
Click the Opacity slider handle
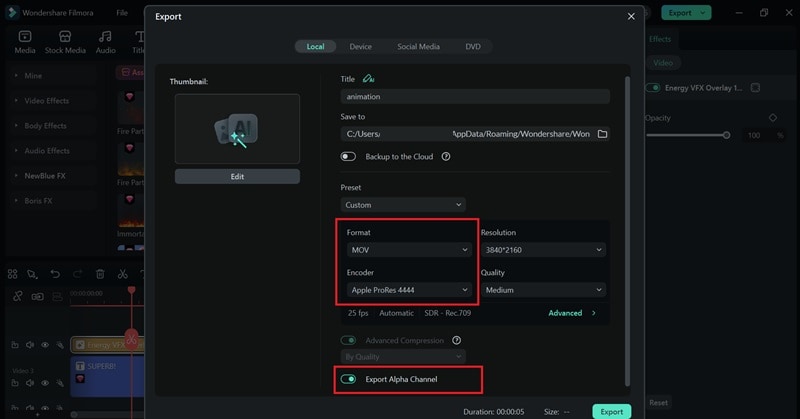point(726,135)
